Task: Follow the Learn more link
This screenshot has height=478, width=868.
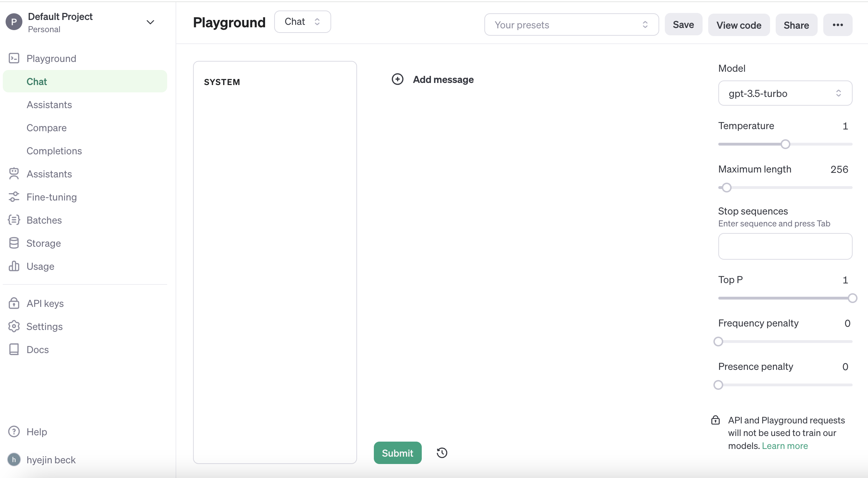Action: pyautogui.click(x=785, y=445)
